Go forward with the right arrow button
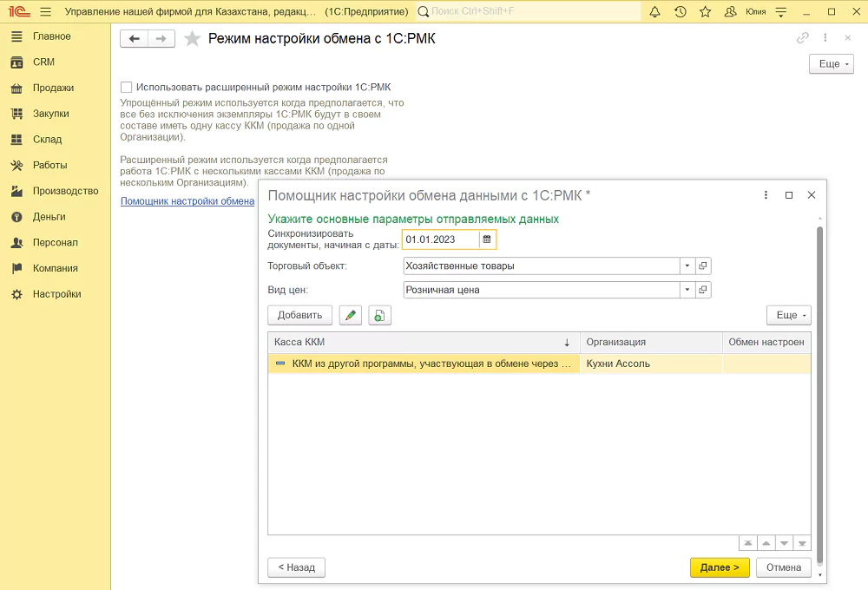The height and width of the screenshot is (590, 868). tap(161, 38)
